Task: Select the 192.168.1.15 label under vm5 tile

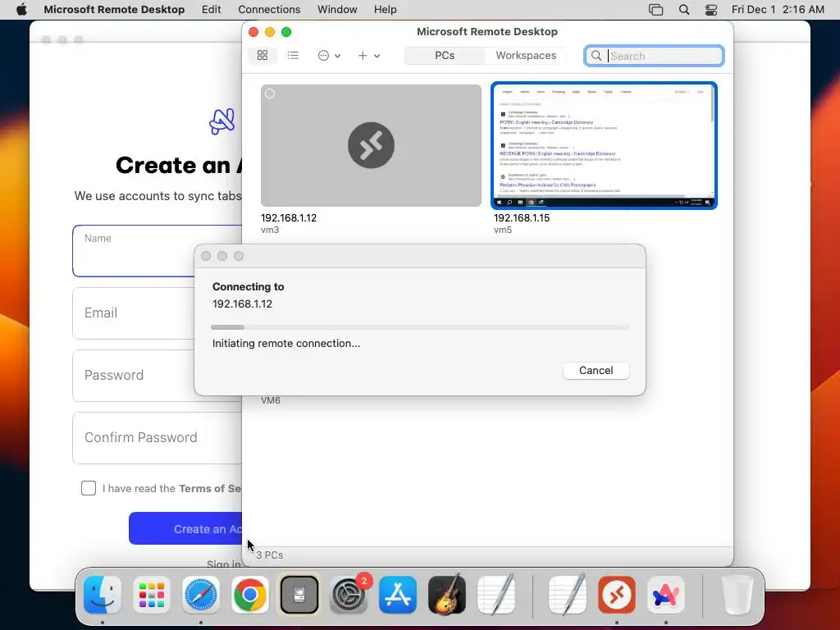Action: (x=522, y=218)
